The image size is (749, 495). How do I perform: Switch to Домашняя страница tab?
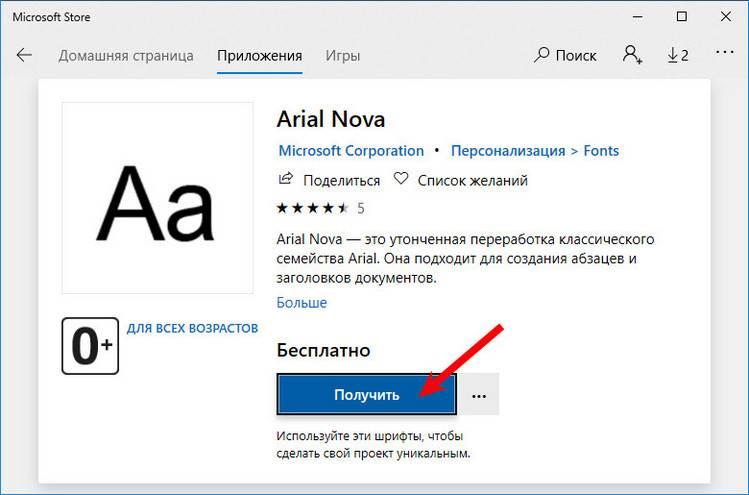point(126,56)
